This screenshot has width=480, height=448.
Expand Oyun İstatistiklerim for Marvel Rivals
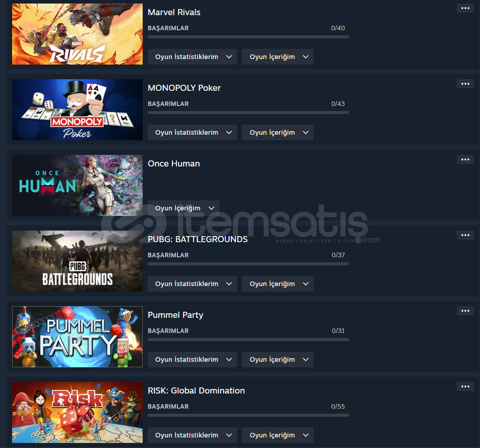[192, 57]
